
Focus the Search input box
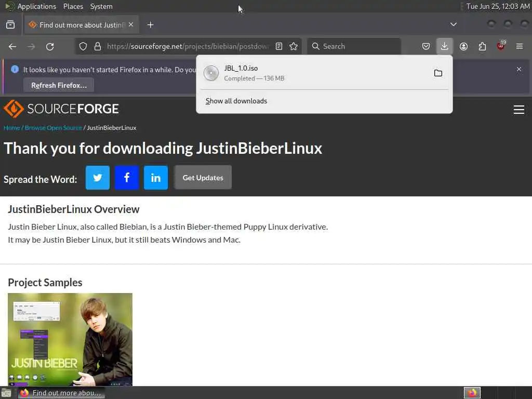pyautogui.click(x=354, y=46)
